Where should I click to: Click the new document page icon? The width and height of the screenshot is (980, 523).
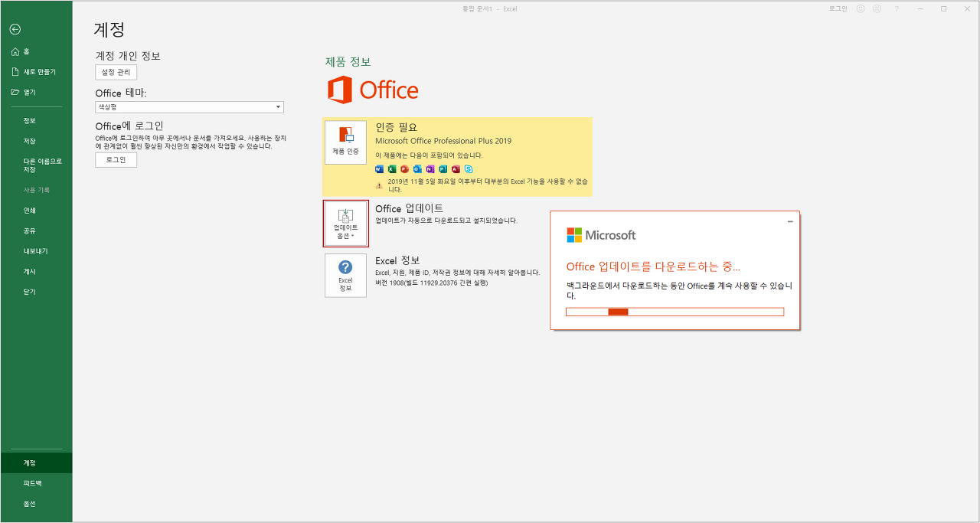tap(15, 71)
